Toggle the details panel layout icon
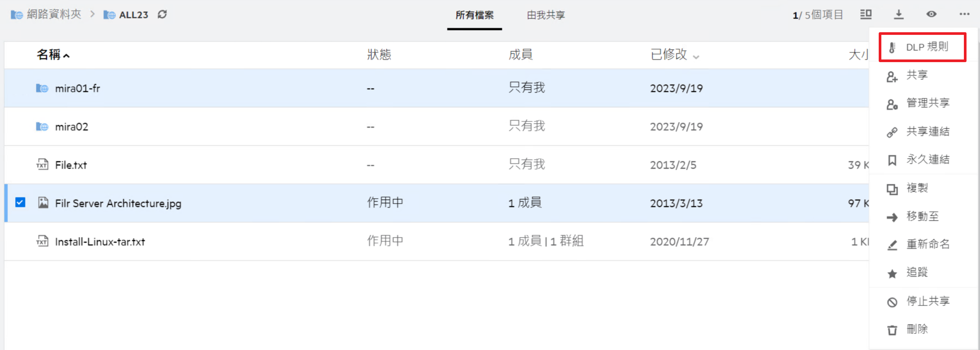 pos(866,14)
